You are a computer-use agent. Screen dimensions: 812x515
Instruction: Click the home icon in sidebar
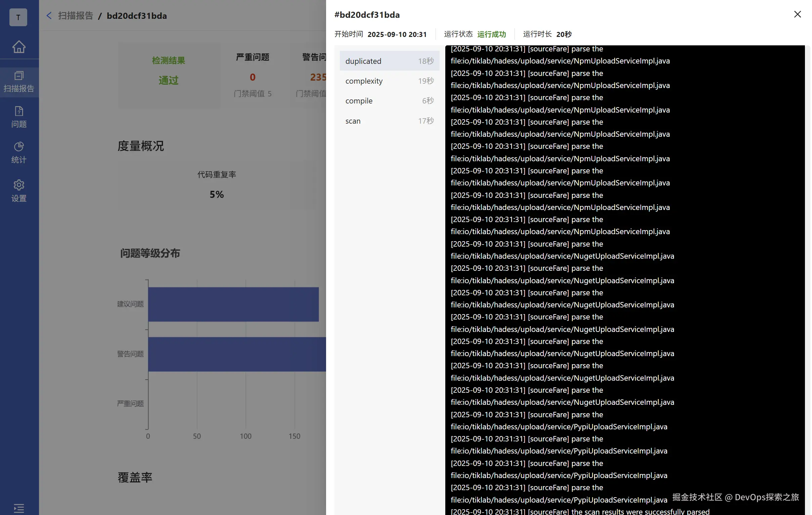pos(19,47)
